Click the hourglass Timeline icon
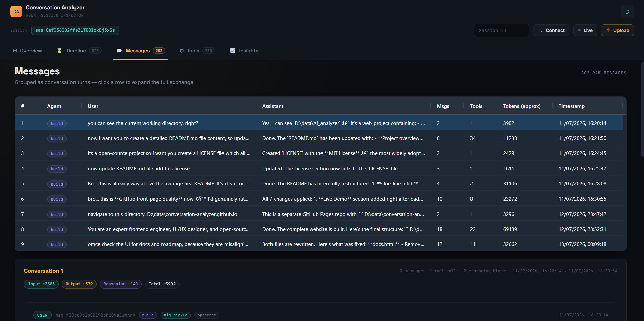The height and width of the screenshot is (321, 644). pyautogui.click(x=59, y=51)
